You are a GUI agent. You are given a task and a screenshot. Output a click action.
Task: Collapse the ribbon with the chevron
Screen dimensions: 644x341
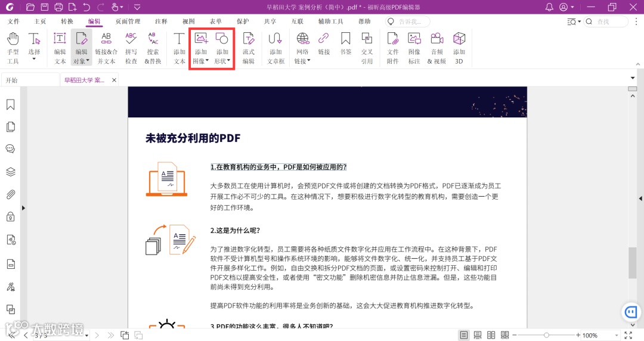click(638, 64)
